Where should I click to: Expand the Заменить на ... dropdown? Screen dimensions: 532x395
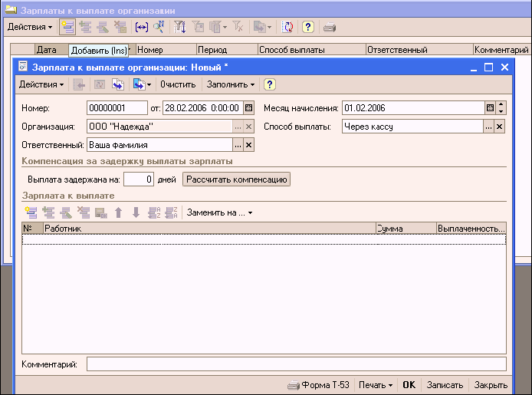point(219,212)
